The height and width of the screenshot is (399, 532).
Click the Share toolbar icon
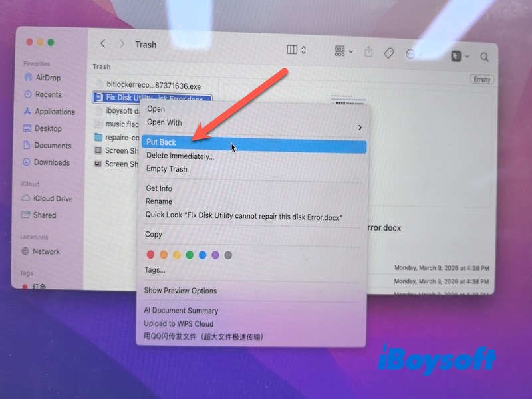[x=368, y=52]
